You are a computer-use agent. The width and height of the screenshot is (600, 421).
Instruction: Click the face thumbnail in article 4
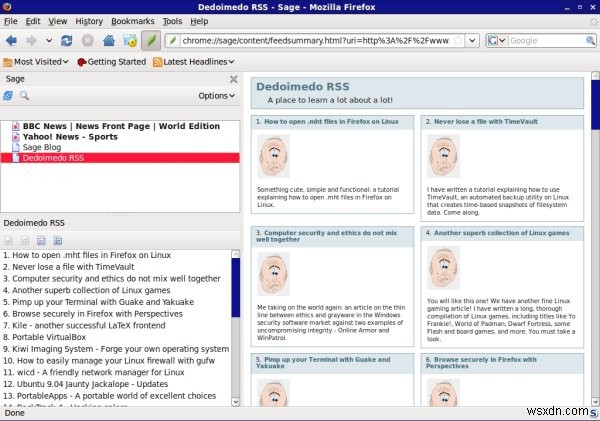coord(443,268)
